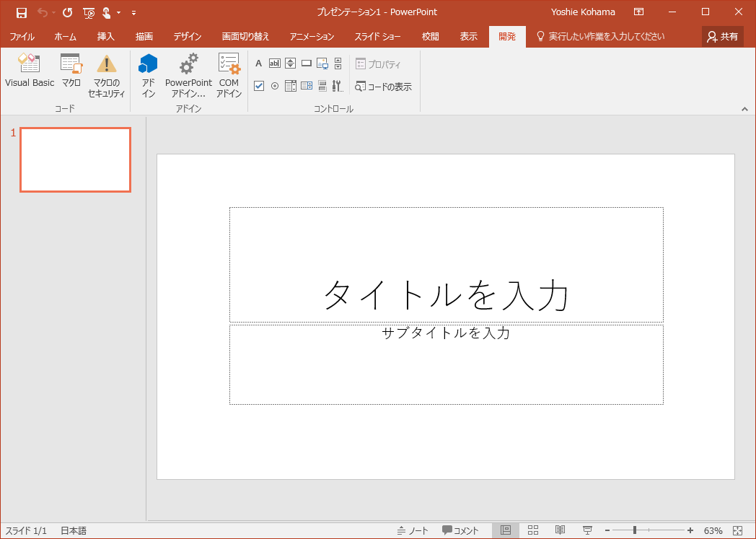Viewport: 756px width, 539px height.
Task: Open the ファイル (File) tab
Action: click(22, 36)
